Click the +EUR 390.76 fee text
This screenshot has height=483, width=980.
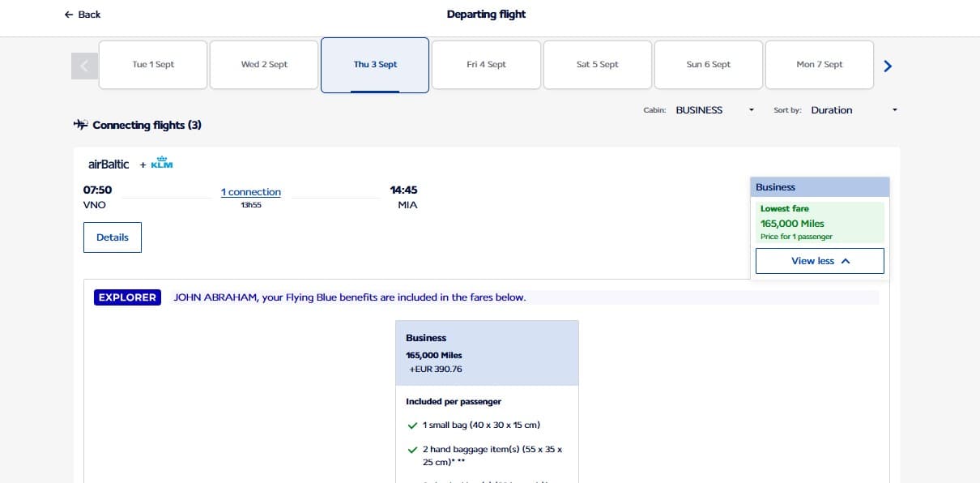[436, 369]
